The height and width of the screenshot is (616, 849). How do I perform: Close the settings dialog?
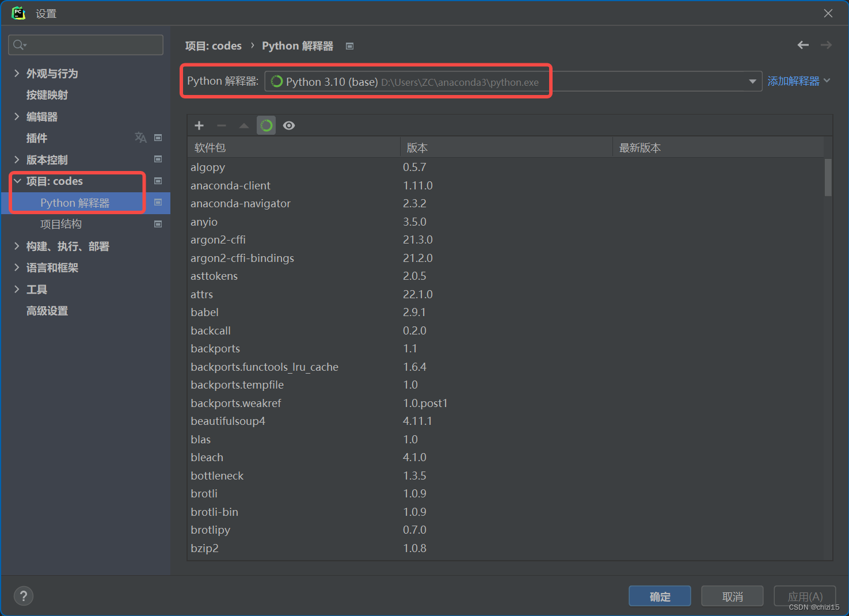point(828,13)
